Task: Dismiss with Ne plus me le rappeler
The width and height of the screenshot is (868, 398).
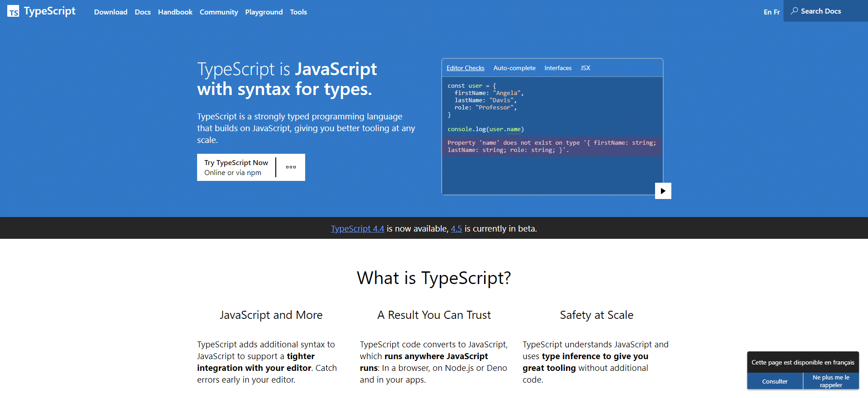Action: (830, 381)
